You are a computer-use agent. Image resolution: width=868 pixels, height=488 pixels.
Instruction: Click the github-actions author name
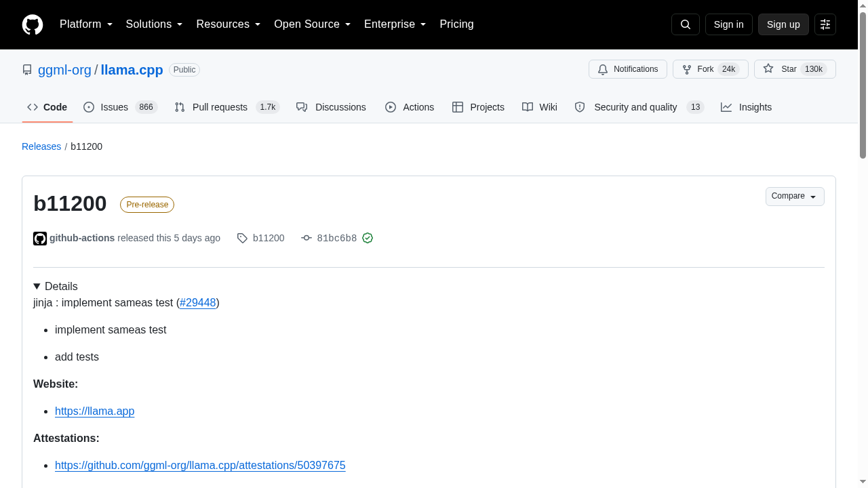82,238
